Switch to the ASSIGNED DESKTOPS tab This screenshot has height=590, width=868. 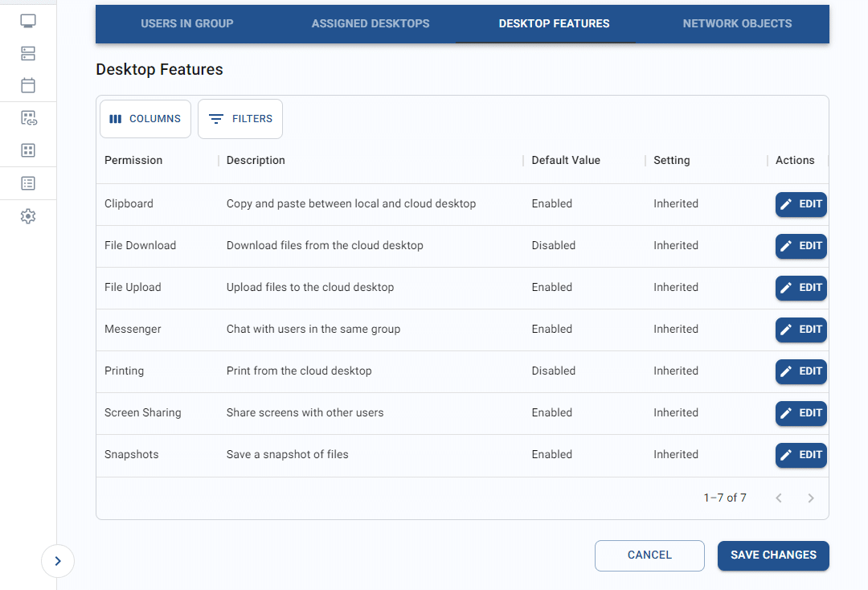pyautogui.click(x=371, y=23)
